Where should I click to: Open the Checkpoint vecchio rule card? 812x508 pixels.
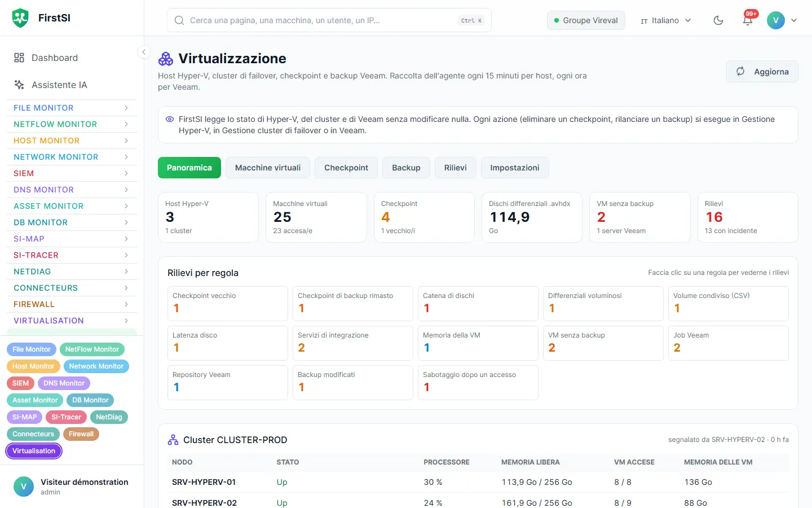(x=228, y=304)
